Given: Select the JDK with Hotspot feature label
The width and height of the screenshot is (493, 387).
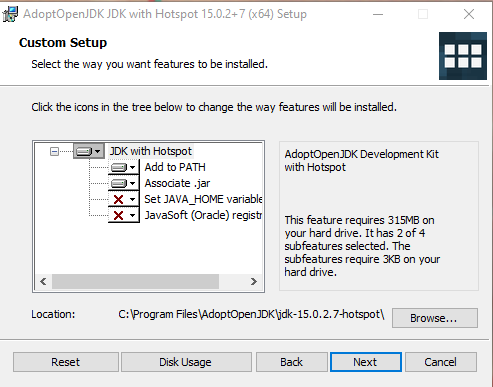Looking at the screenshot, I should (x=151, y=151).
